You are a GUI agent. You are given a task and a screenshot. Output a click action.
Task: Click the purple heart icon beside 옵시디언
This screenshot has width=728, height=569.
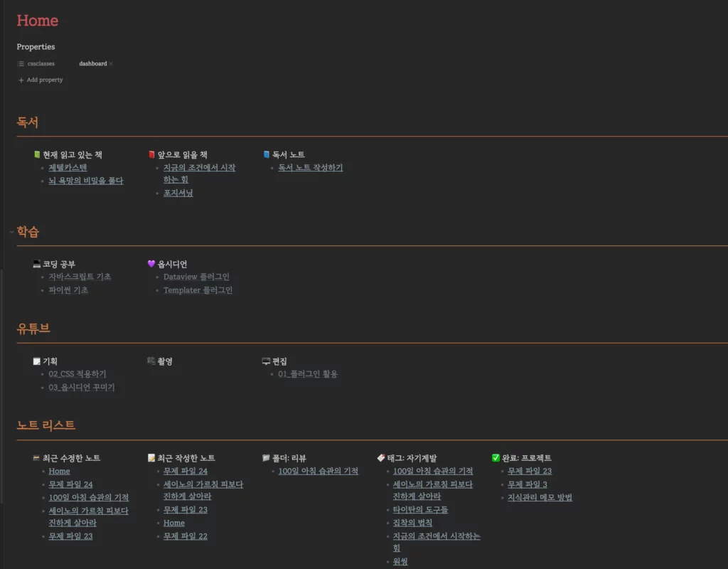click(151, 264)
